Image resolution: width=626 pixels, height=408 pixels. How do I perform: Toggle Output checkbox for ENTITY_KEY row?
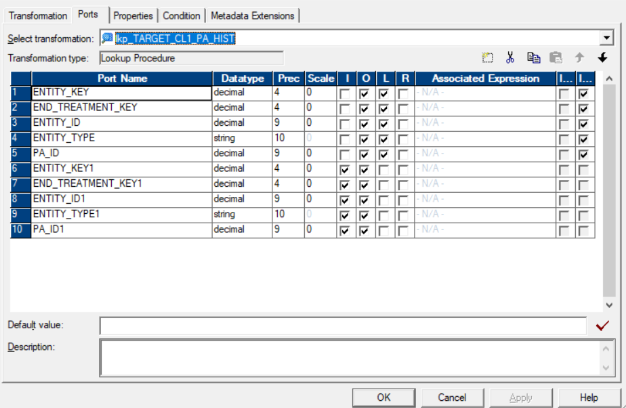coord(364,94)
